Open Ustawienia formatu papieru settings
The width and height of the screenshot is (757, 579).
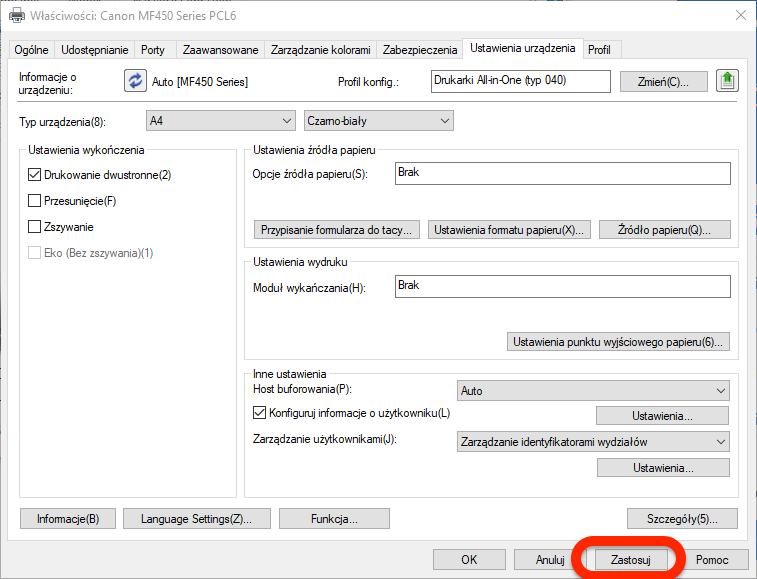(x=509, y=230)
